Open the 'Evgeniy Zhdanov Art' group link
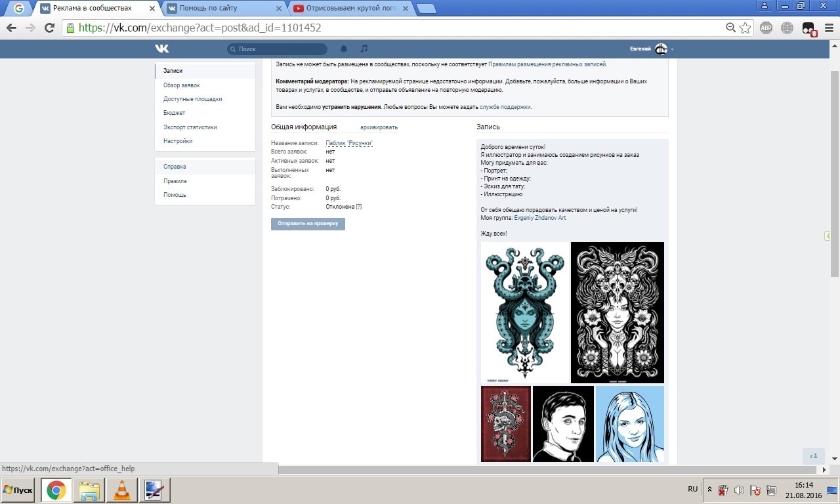 click(540, 218)
